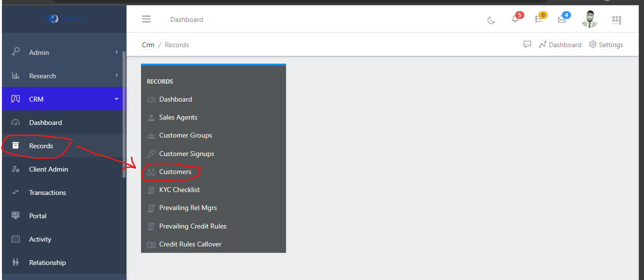The image size is (644, 280).
Task: Click the Sales Agents icon
Action: pyautogui.click(x=151, y=118)
